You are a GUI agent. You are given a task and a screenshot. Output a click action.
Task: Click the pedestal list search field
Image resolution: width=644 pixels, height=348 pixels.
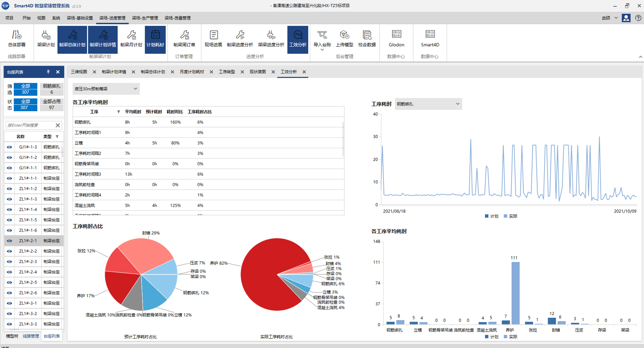click(x=30, y=125)
